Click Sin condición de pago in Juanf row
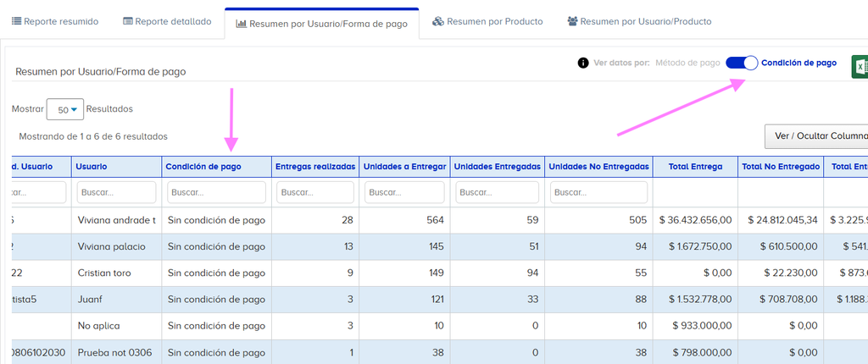Viewport: 868px width, 364px height. click(x=216, y=300)
